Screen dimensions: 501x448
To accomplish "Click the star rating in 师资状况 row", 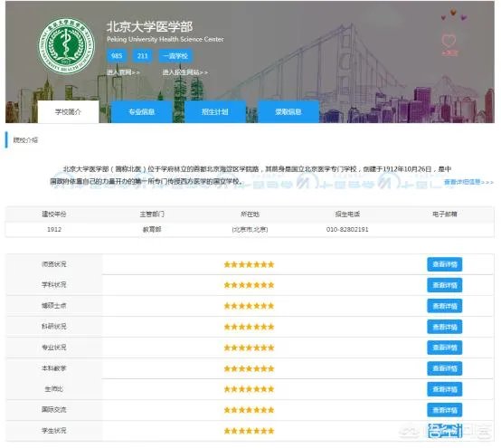I will pos(250,264).
